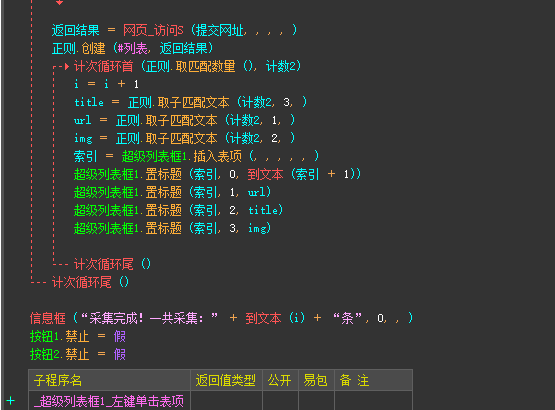The width and height of the screenshot is (555, 410).
Task: Click the empty 易包 cell of the subroutine row
Action: (316, 401)
